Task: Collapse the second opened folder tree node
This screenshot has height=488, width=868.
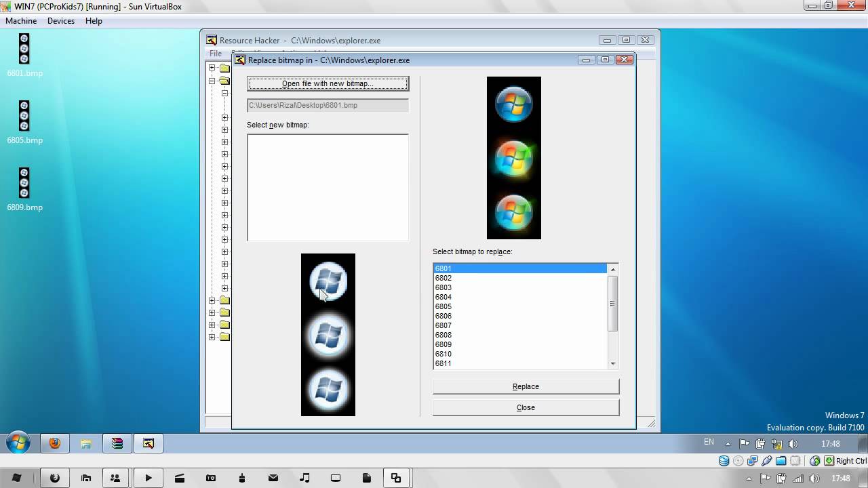Action: (212, 81)
